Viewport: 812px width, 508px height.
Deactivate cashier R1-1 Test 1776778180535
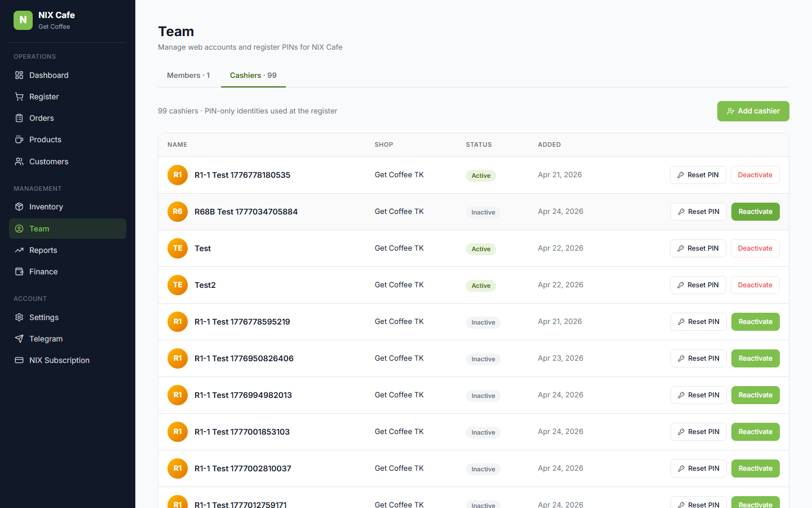pos(755,175)
